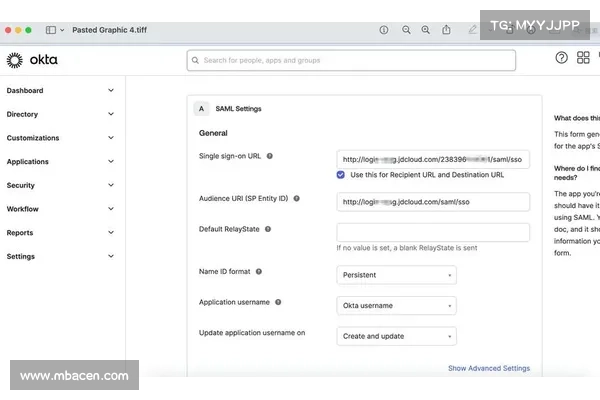Click the Preview zoom in icon

[426, 30]
